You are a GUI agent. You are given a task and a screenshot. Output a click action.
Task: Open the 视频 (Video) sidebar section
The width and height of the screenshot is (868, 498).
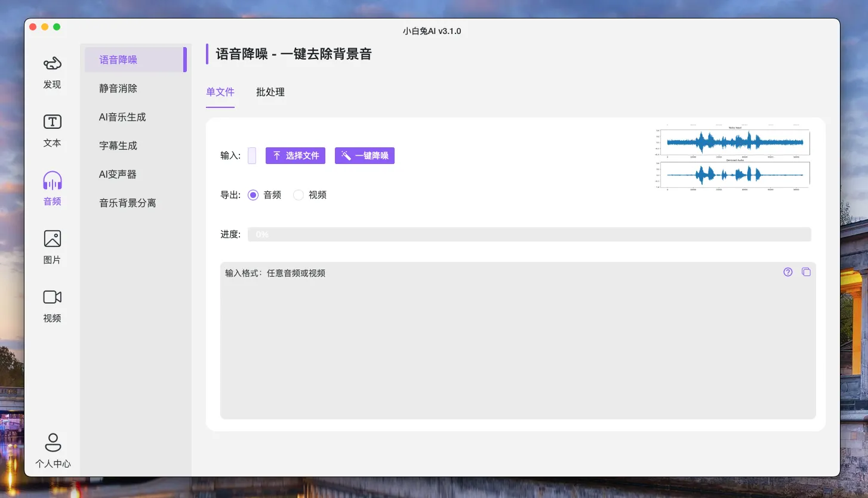pyautogui.click(x=53, y=305)
